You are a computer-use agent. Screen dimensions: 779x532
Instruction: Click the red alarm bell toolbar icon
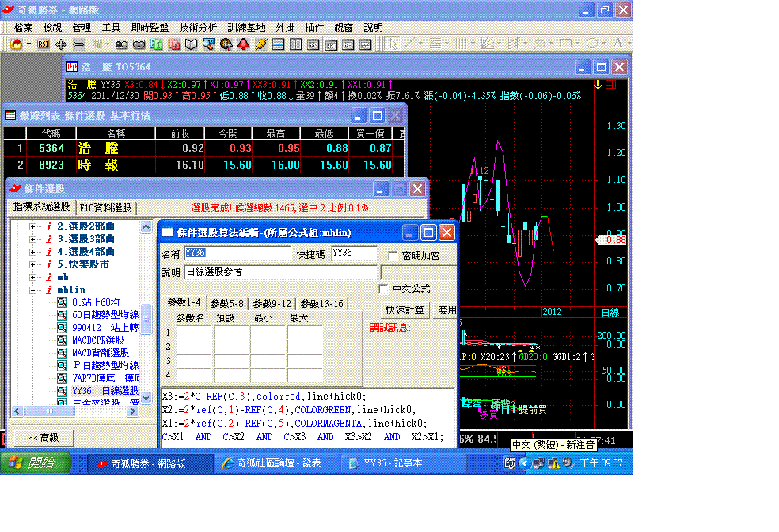[244, 44]
